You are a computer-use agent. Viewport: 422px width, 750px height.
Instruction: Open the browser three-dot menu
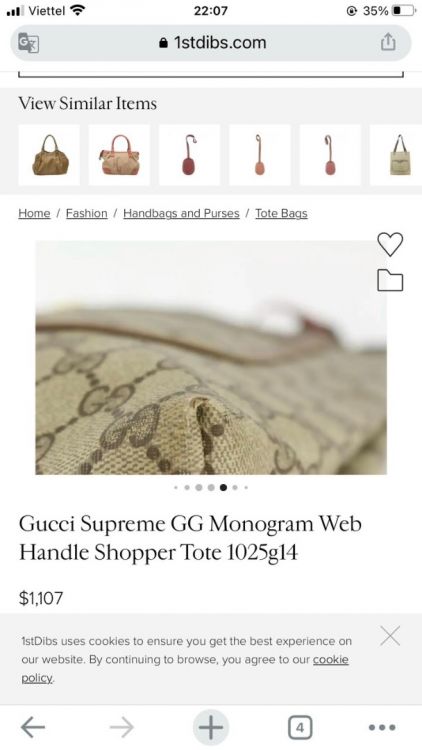pos(382,728)
